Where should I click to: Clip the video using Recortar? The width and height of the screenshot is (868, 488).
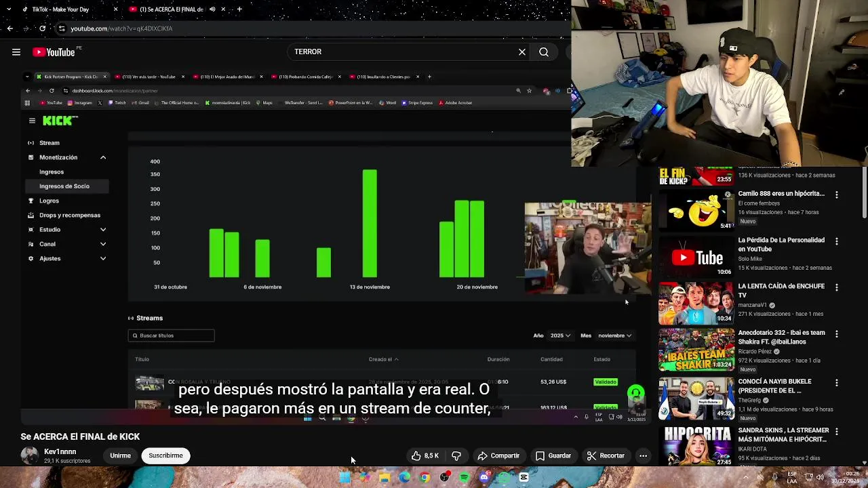tap(606, 456)
